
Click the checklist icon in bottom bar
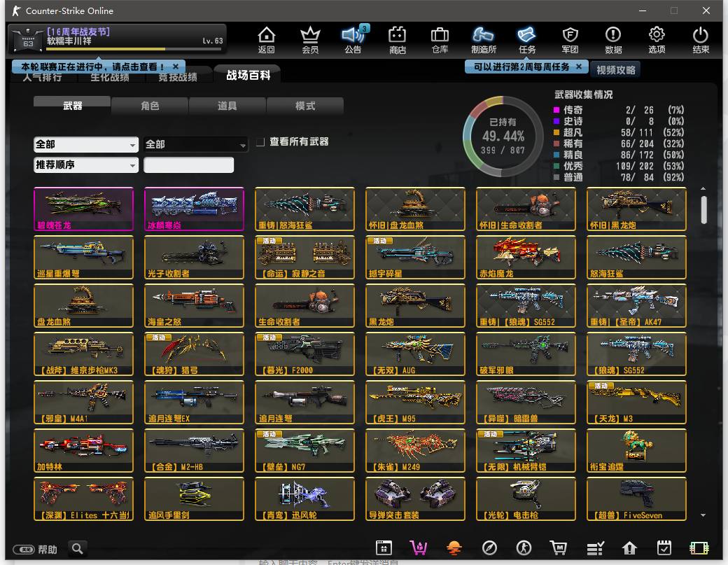[x=595, y=548]
